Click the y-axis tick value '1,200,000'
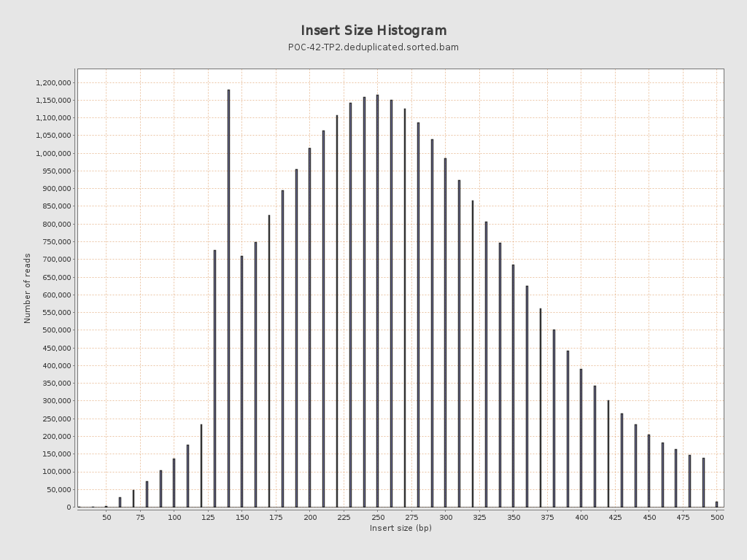Viewport: 747px width, 560px height. [x=53, y=83]
